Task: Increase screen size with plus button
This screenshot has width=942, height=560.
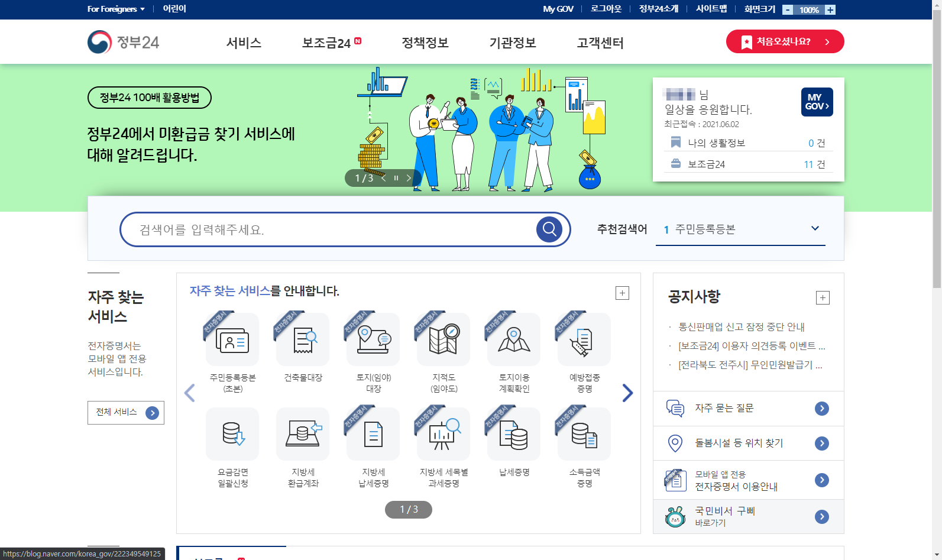Action: [830, 9]
